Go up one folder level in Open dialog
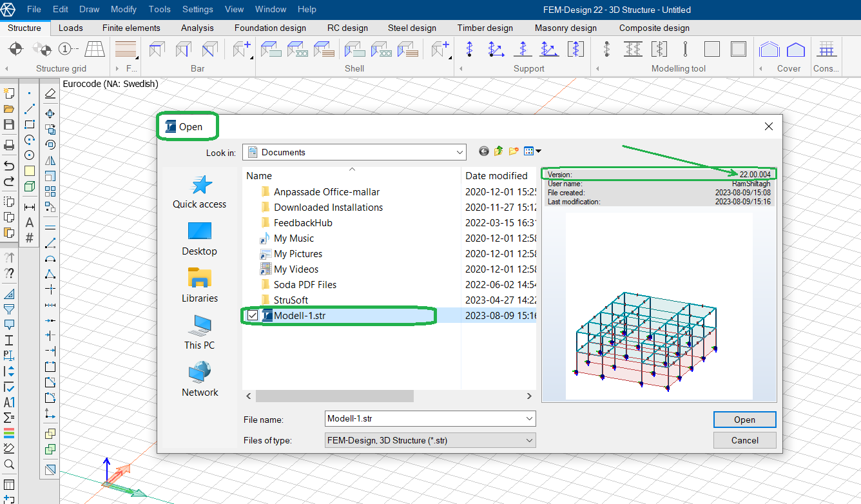The height and width of the screenshot is (504, 861). [498, 151]
